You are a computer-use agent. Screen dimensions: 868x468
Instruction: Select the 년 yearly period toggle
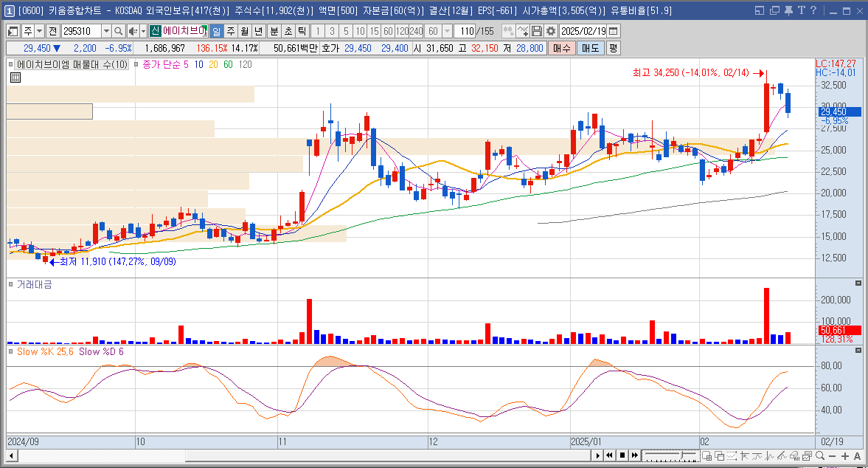click(x=259, y=31)
